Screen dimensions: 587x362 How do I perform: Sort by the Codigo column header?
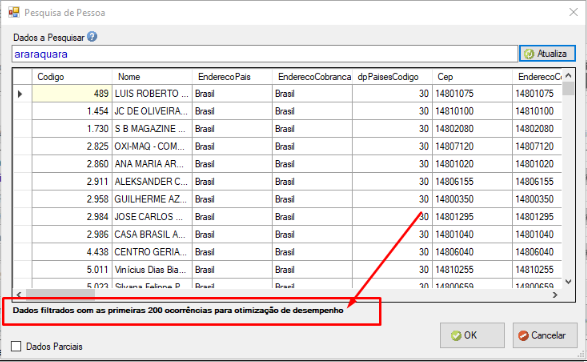click(x=72, y=77)
